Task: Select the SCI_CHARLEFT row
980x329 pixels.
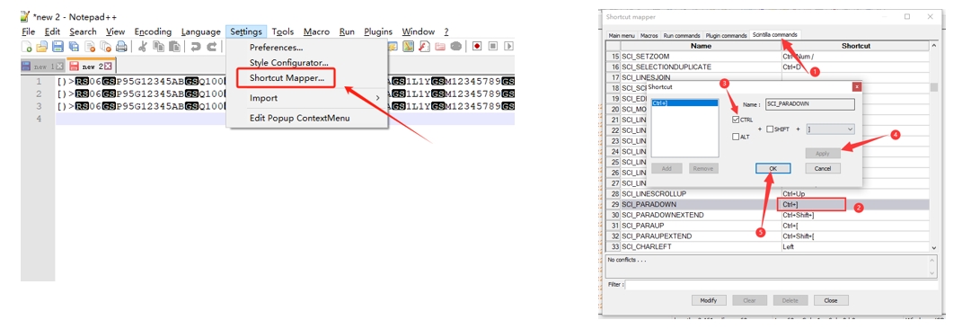Action: (x=768, y=247)
